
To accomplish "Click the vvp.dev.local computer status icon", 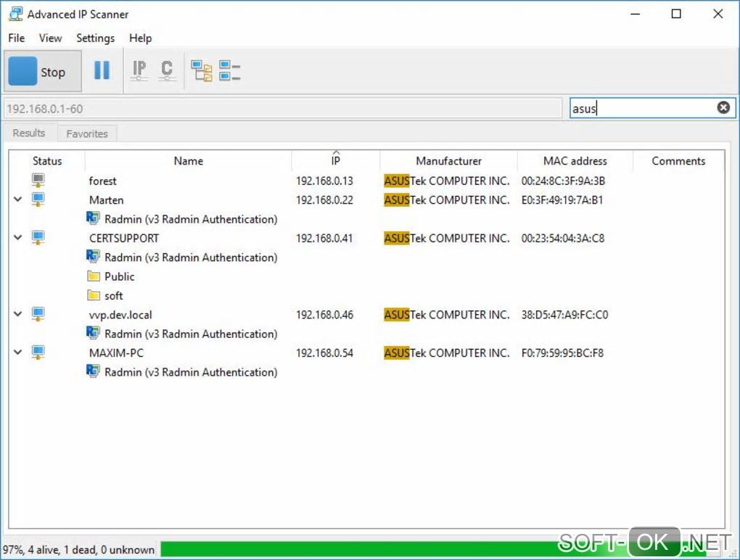I will pos(38,314).
